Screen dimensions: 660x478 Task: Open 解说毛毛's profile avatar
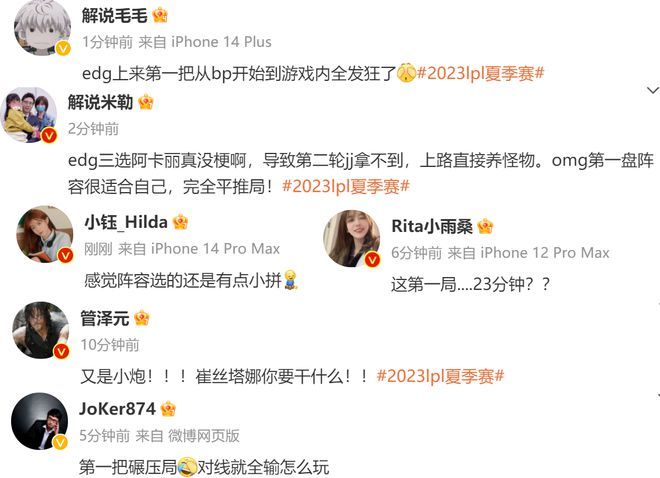point(43,28)
